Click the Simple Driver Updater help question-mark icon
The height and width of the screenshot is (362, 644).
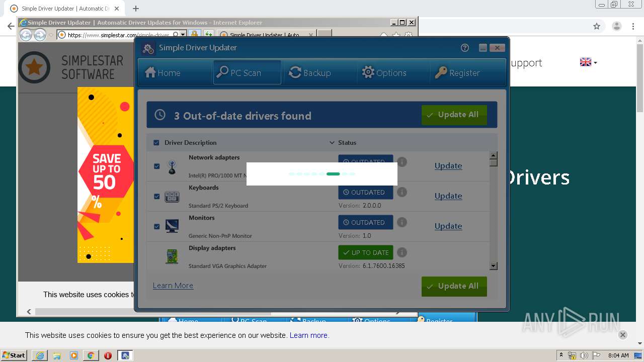coord(465,48)
